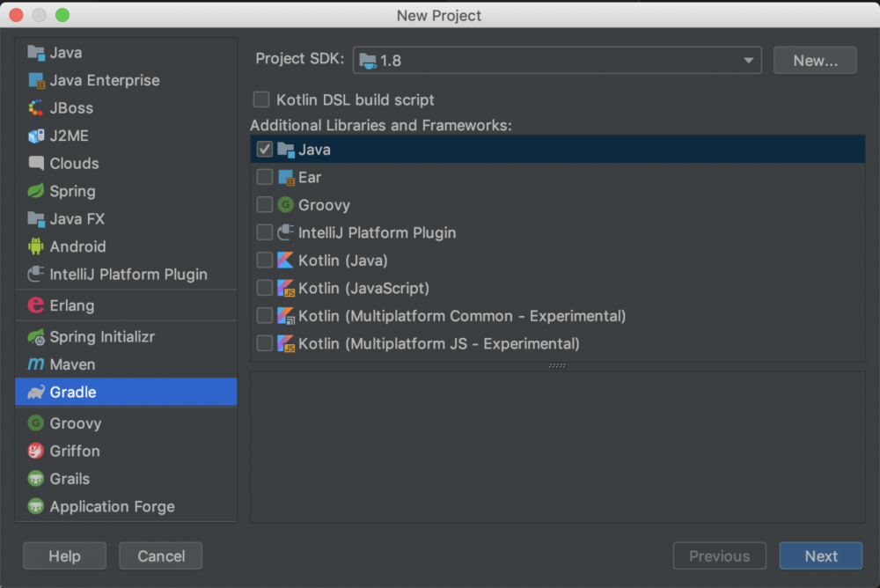The image size is (880, 588).
Task: Click the Grails icon in sidebar
Action: pos(36,479)
